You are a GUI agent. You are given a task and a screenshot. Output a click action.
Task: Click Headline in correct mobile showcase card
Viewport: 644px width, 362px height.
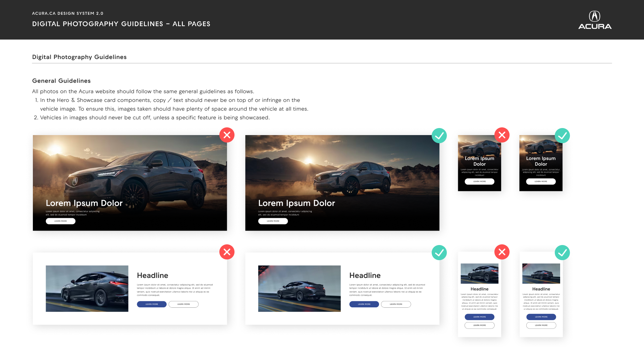click(x=541, y=289)
